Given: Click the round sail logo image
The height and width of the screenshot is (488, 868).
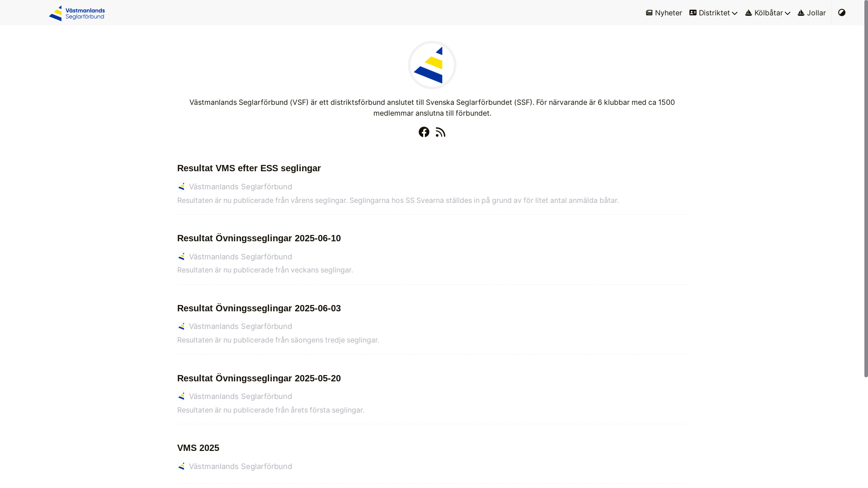Looking at the screenshot, I should point(432,65).
